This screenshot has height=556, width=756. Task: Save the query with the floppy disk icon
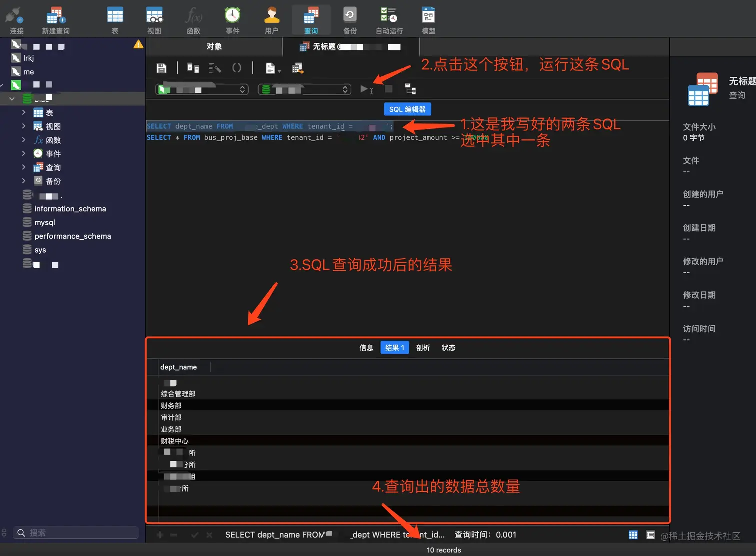pos(161,68)
